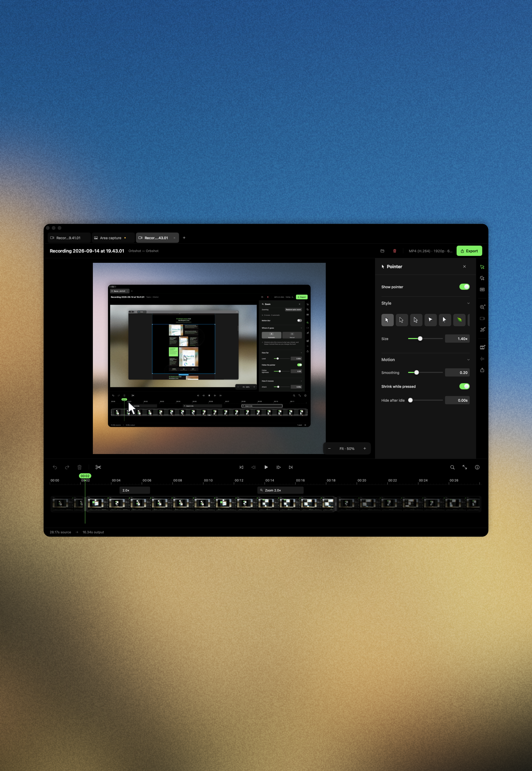Click the green 00:02 playhead marker
Screen dimensions: 532x771
click(85, 476)
